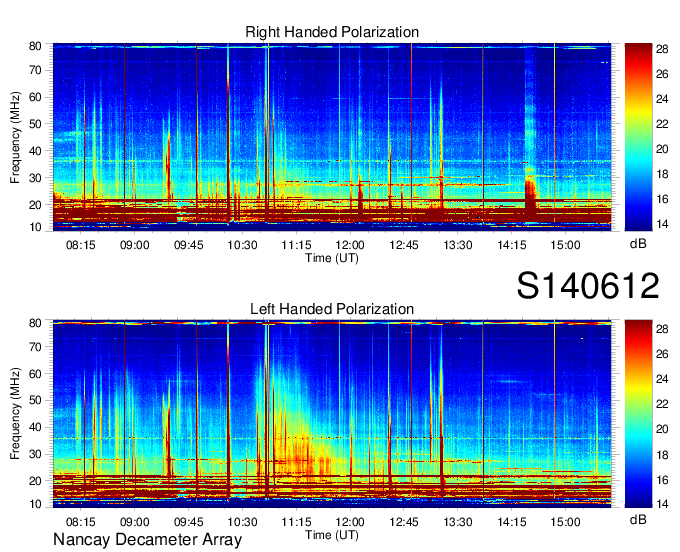Click the "Nancay Decameter Array" caption
680x552 pixels.
pos(147,539)
